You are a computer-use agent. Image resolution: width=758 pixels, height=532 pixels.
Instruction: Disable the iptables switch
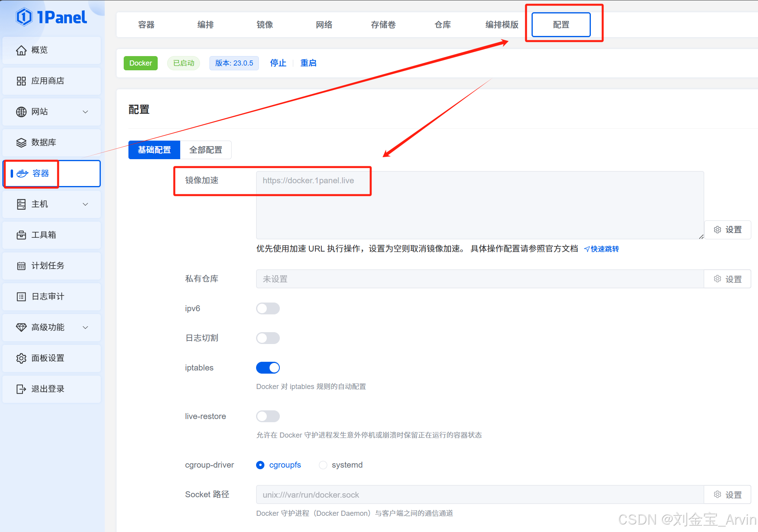coord(268,368)
